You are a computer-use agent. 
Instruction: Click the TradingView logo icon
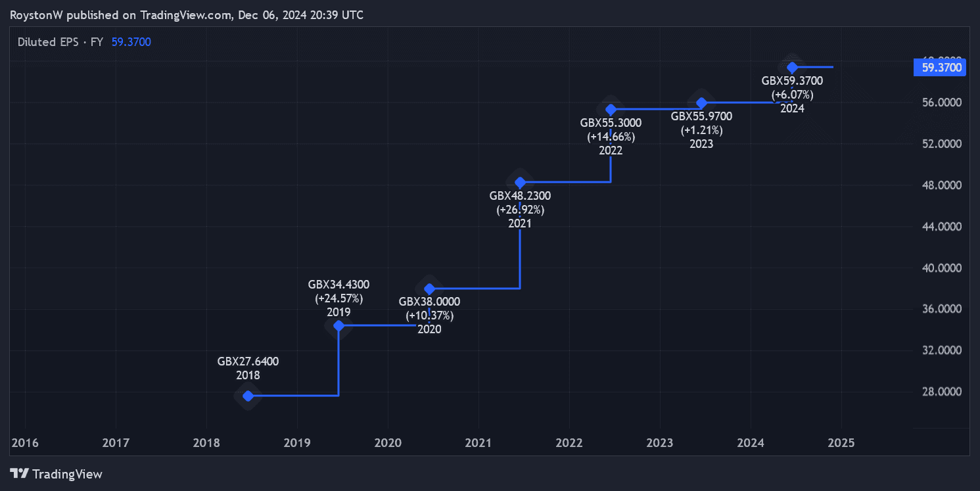click(x=19, y=474)
